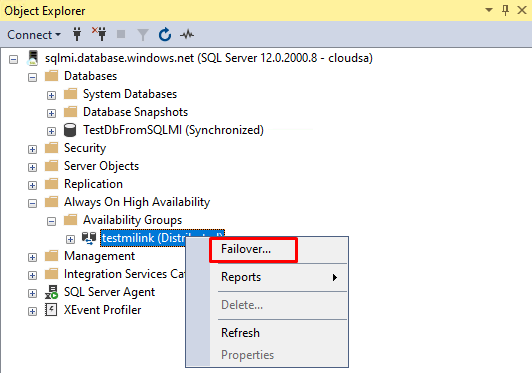Collapse the sqlmi.database.windows.net server node

(x=14, y=60)
